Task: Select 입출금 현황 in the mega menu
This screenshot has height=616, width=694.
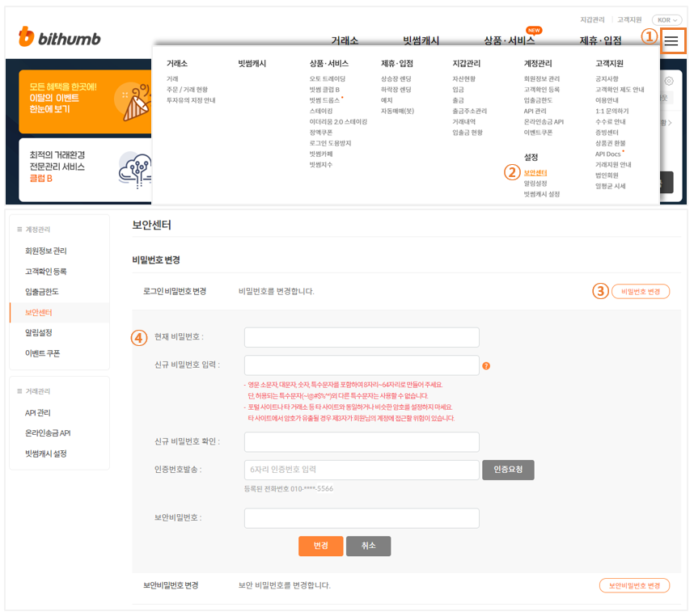Action: [468, 133]
